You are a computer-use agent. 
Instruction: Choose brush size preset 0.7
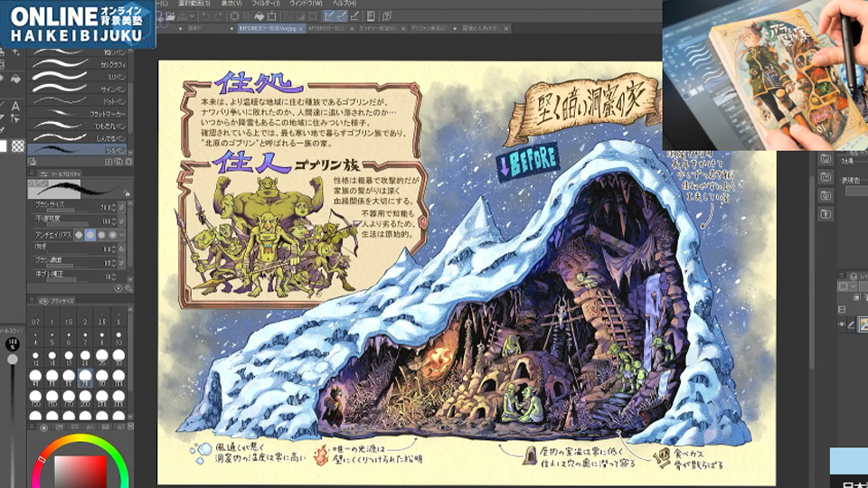click(35, 318)
